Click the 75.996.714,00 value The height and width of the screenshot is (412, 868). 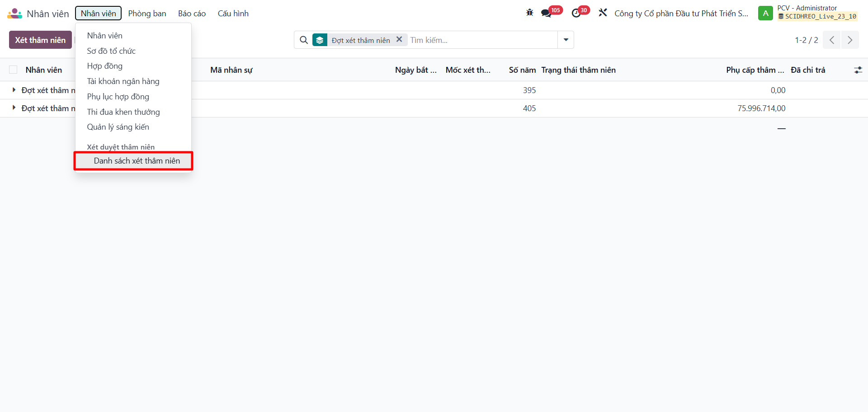(761, 108)
